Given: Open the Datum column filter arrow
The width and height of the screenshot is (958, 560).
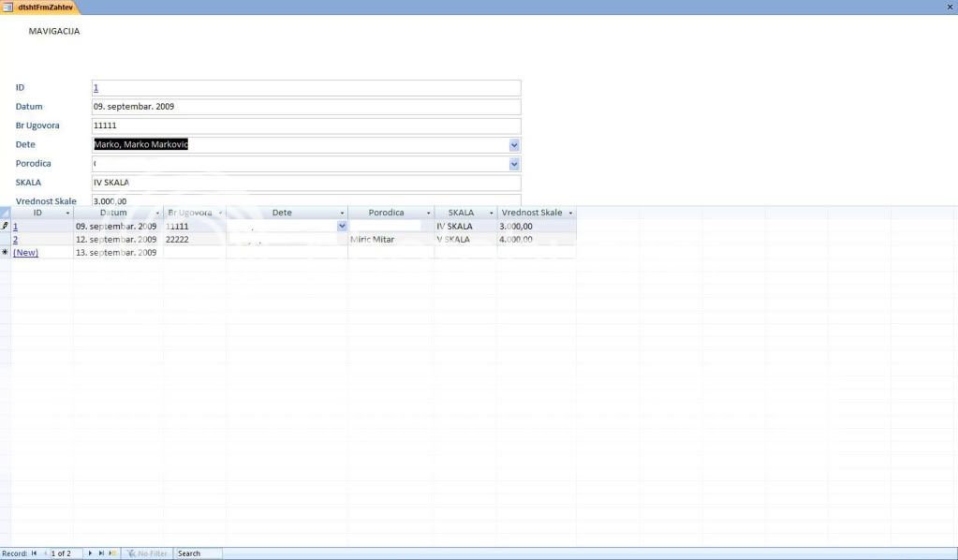Looking at the screenshot, I should [157, 214].
